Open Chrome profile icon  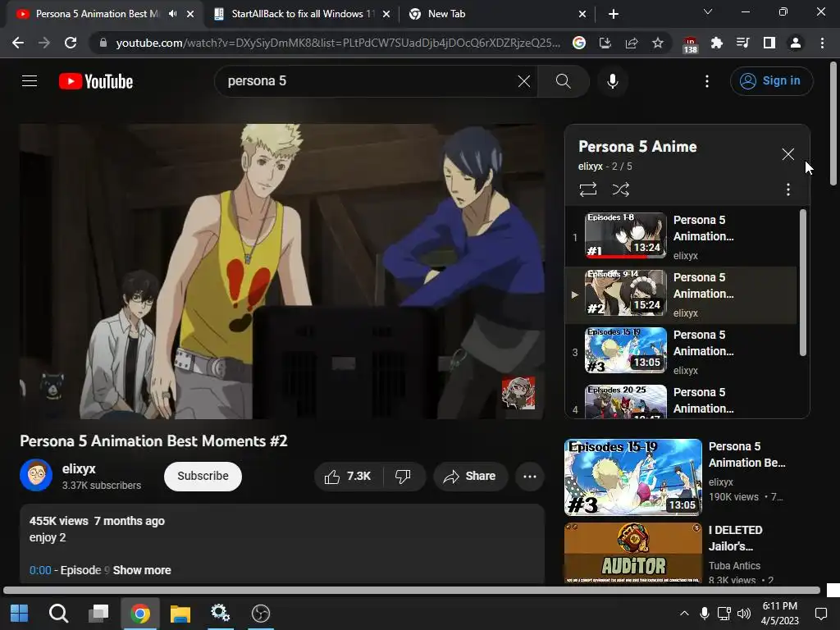pyautogui.click(x=796, y=43)
